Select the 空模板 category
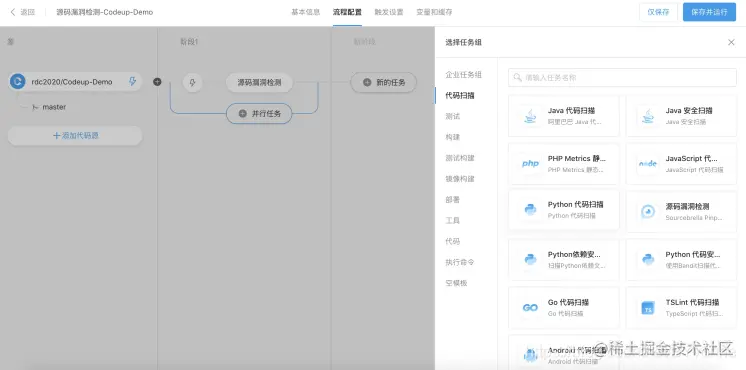The height and width of the screenshot is (370, 746). 456,283
